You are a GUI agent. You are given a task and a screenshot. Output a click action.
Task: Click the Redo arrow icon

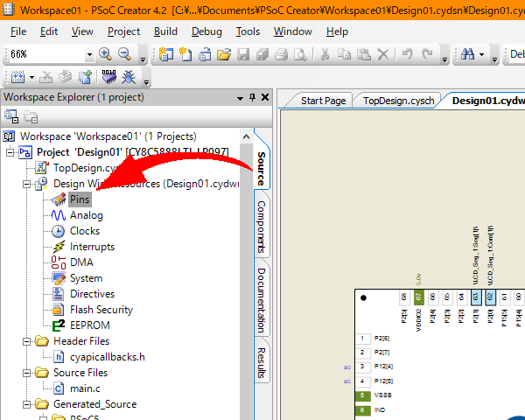point(427,53)
